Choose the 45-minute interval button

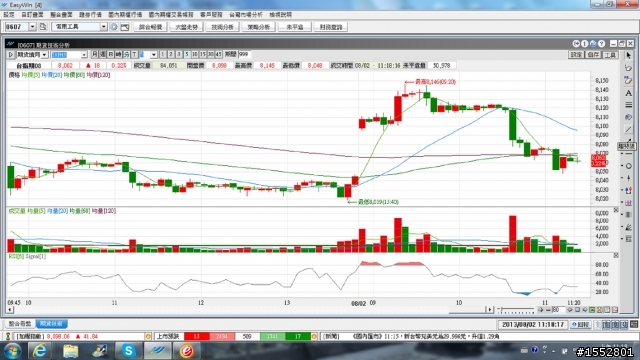click(218, 54)
